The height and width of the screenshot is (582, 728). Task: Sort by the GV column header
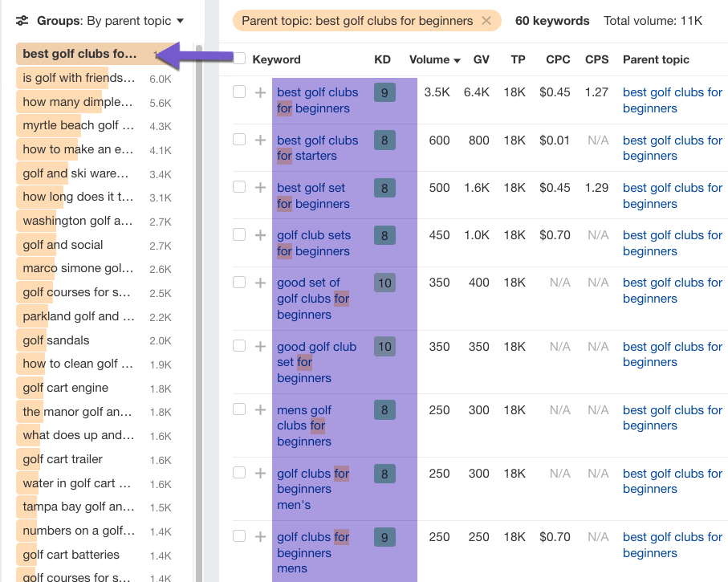(x=481, y=59)
